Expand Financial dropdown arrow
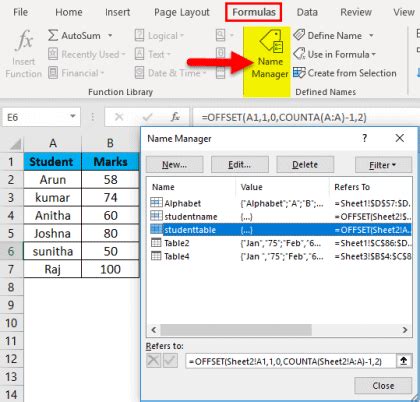 click(x=102, y=73)
